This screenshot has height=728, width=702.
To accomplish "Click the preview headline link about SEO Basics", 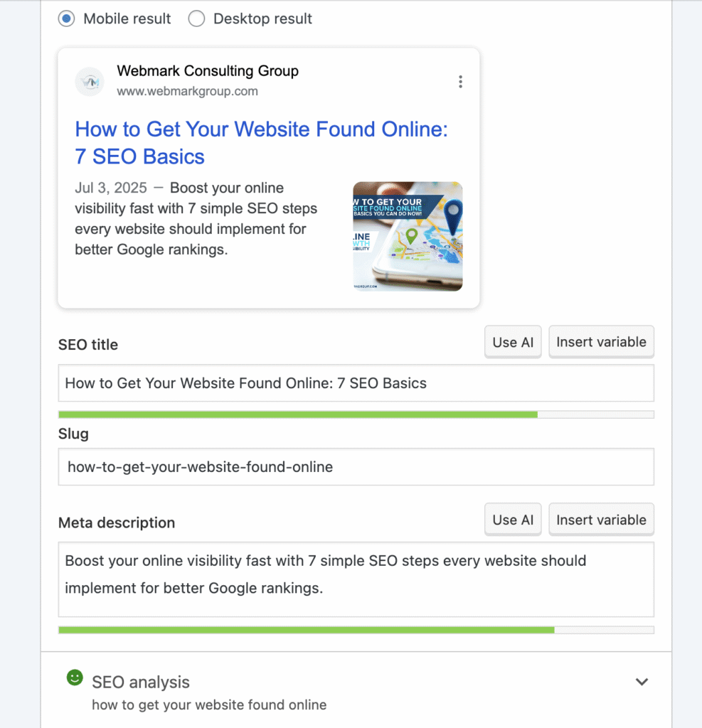I will click(261, 143).
